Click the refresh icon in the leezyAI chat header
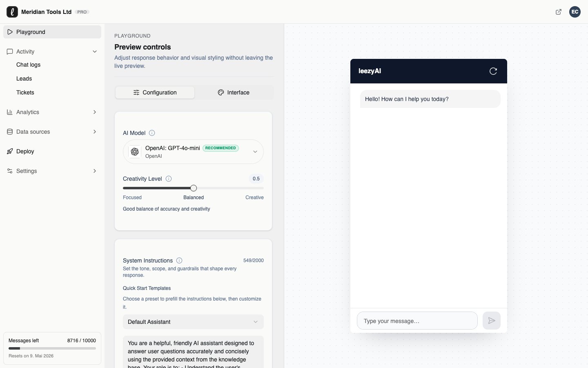Viewport: 588px width, 368px height. click(x=493, y=71)
